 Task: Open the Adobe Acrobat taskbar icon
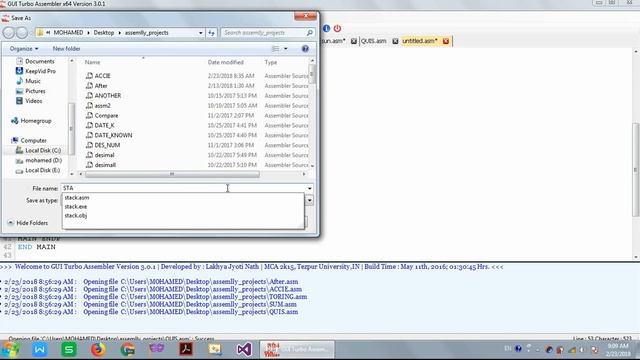click(x=186, y=350)
